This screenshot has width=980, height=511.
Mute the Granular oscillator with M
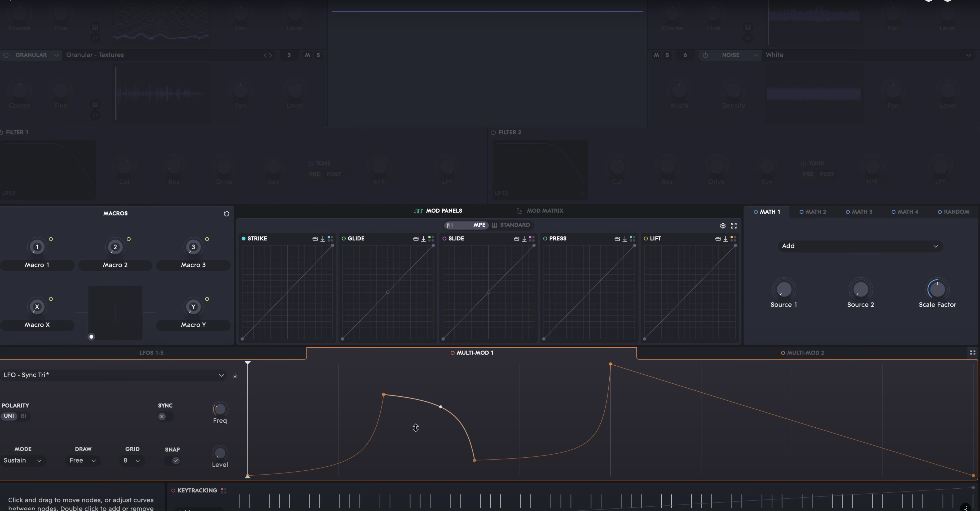point(307,55)
